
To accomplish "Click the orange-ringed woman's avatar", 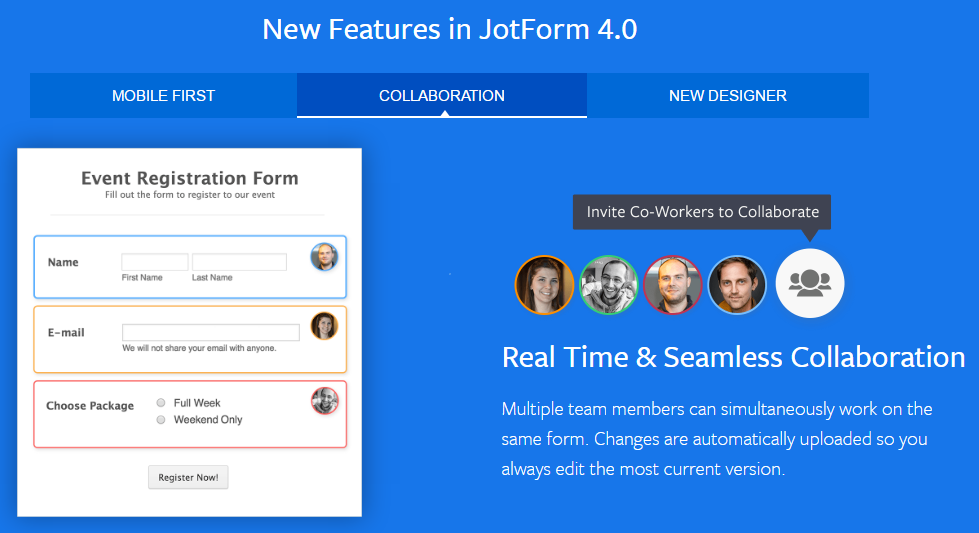I will tap(544, 285).
